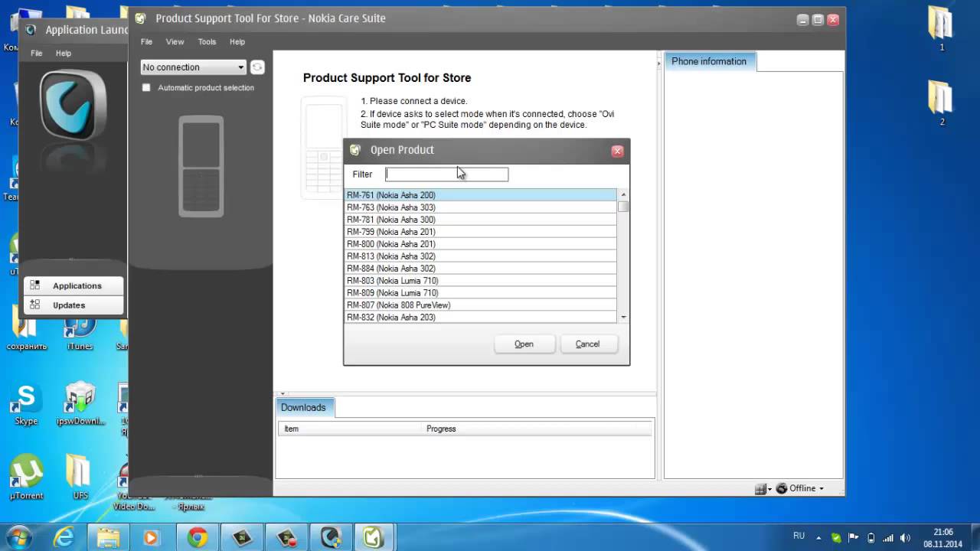Click the Open Product dialog title icon
This screenshot has height=551, width=980.
[x=355, y=150]
